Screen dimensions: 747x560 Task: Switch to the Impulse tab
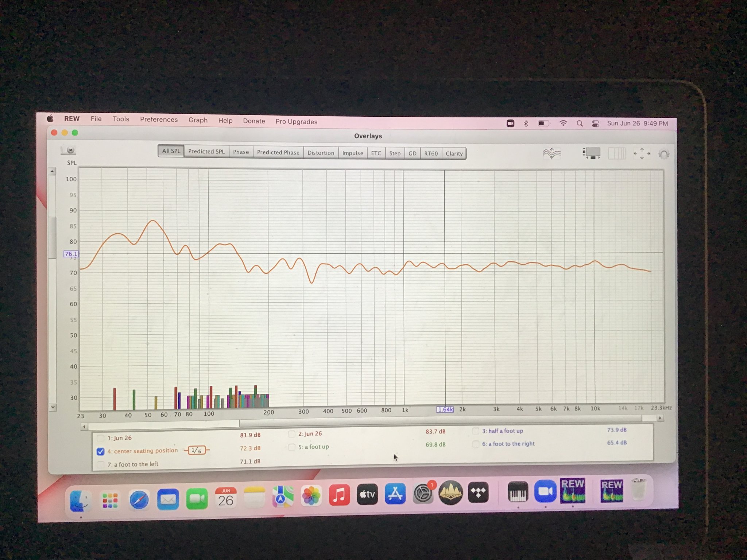click(x=352, y=153)
